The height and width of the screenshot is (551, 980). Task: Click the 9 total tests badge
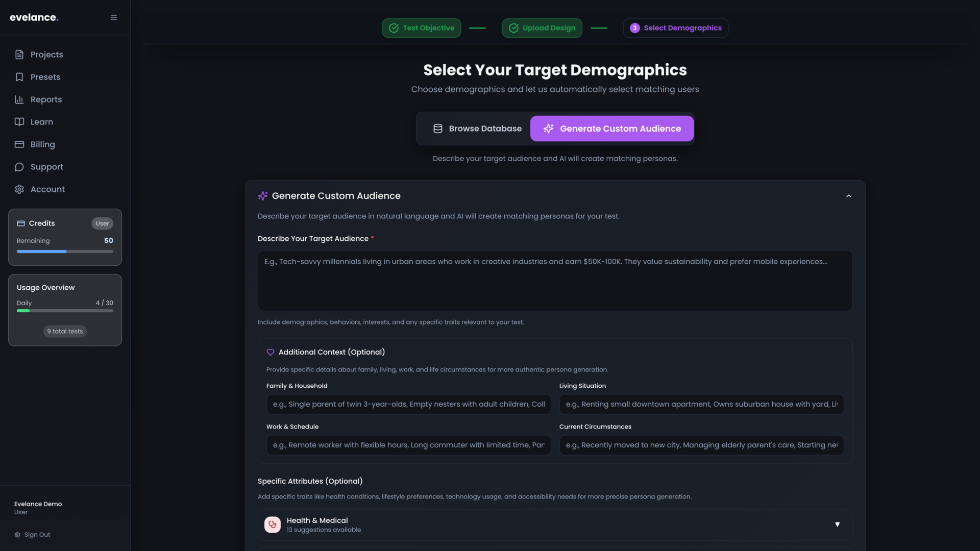(65, 332)
